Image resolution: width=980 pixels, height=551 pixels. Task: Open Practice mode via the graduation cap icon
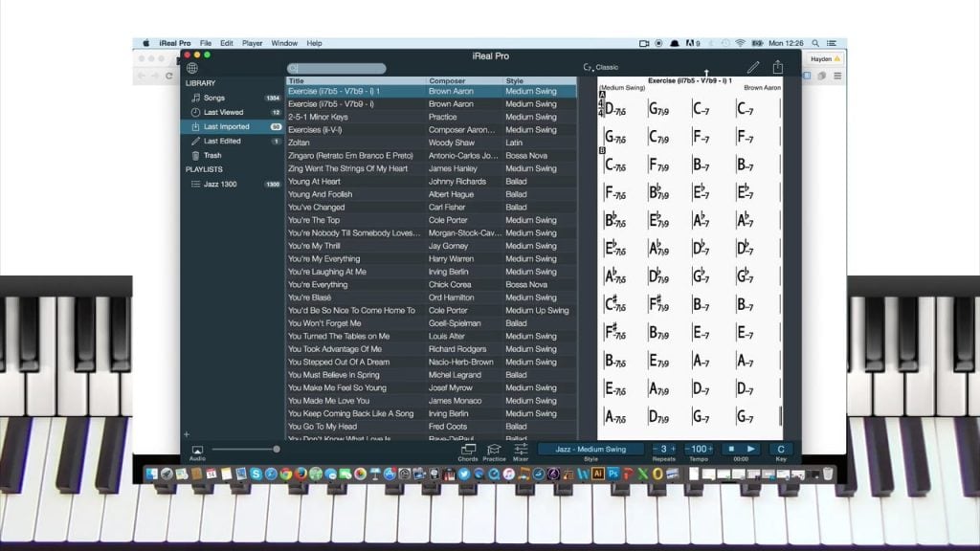coord(494,452)
